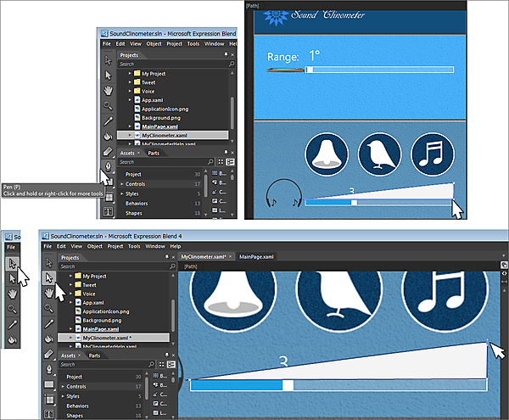The height and width of the screenshot is (420, 509).
Task: Toggle grid view mode in upper Assets panel
Action: [219, 162]
